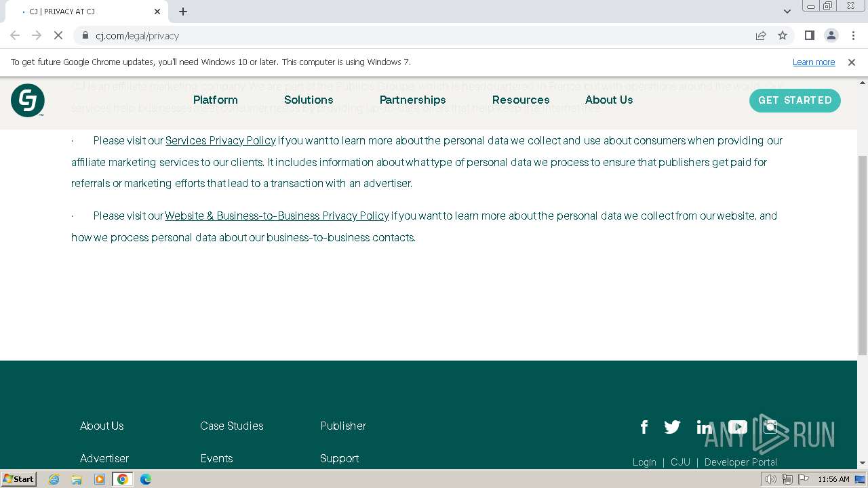Open the Partnerships menu
Image resolution: width=868 pixels, height=488 pixels.
413,100
